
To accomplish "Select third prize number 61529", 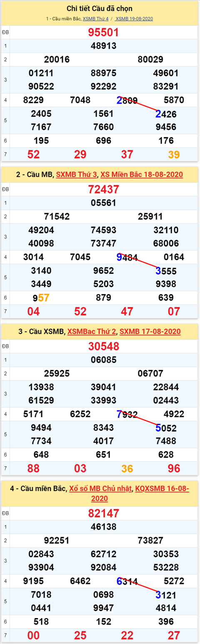I will (x=41, y=401).
